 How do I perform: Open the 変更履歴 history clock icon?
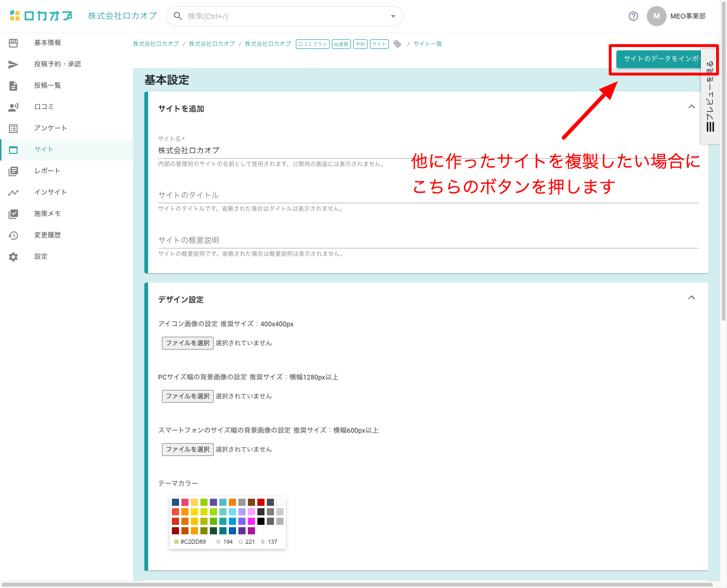click(x=13, y=235)
